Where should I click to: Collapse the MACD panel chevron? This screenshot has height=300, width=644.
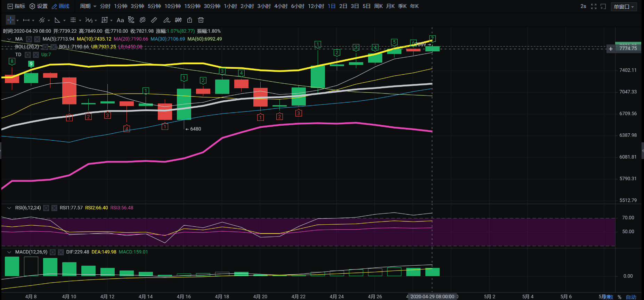tap(9, 252)
